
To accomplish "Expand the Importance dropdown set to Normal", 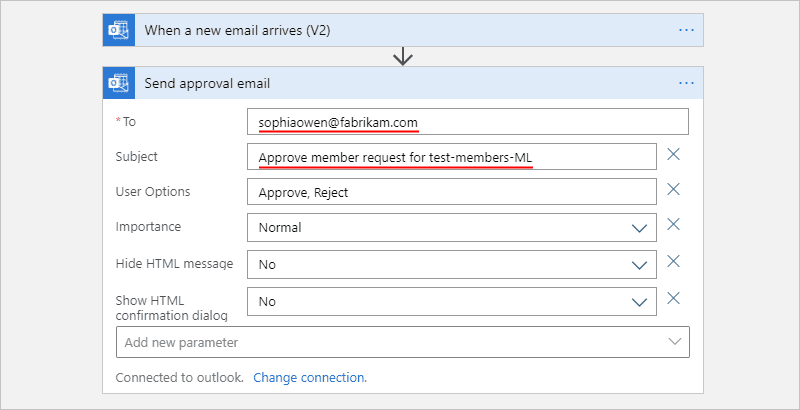I will coord(452,227).
